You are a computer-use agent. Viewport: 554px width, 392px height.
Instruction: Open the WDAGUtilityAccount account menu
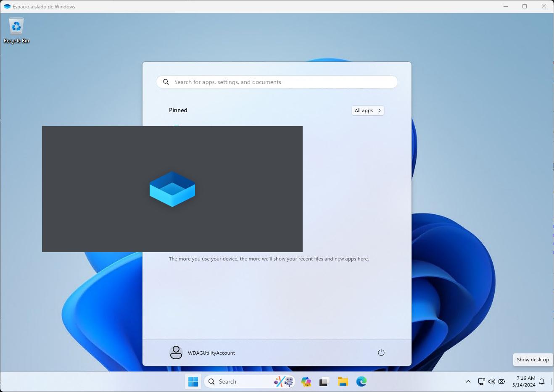click(211, 353)
